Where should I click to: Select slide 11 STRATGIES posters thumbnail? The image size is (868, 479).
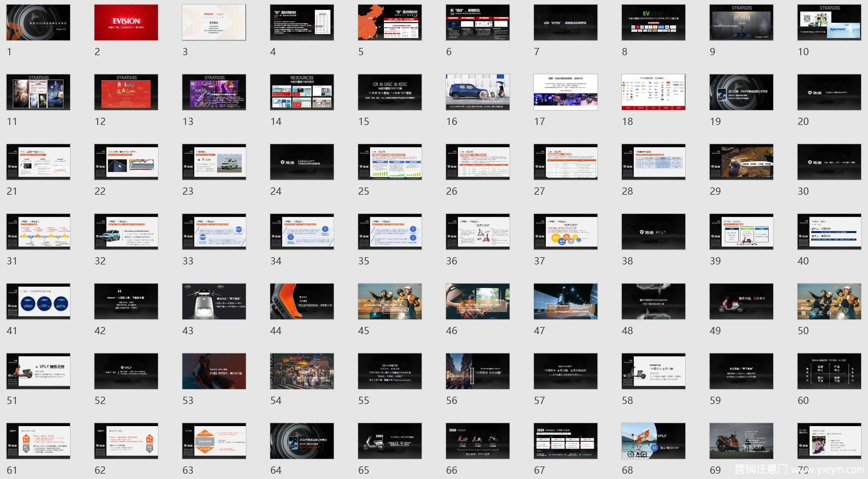pos(38,92)
